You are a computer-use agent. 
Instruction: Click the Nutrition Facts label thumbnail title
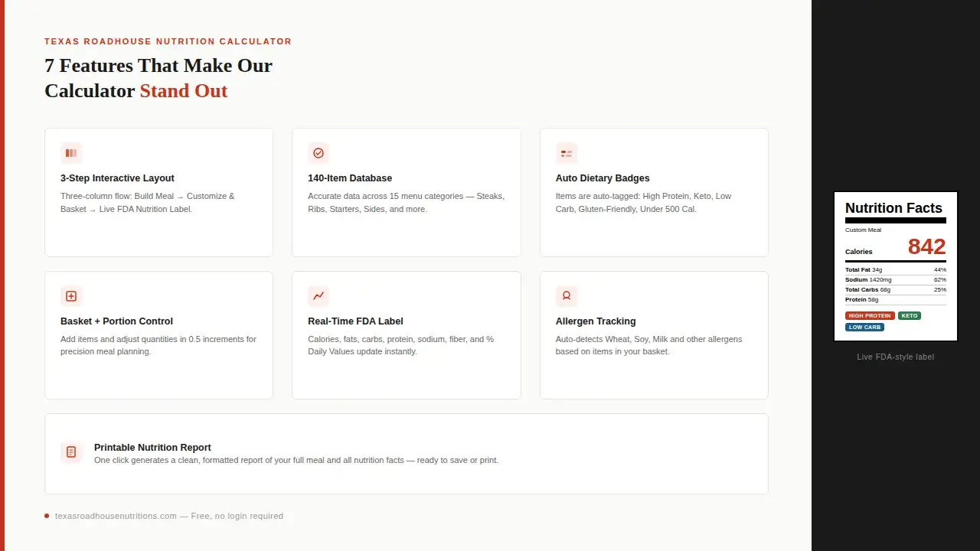tap(893, 208)
